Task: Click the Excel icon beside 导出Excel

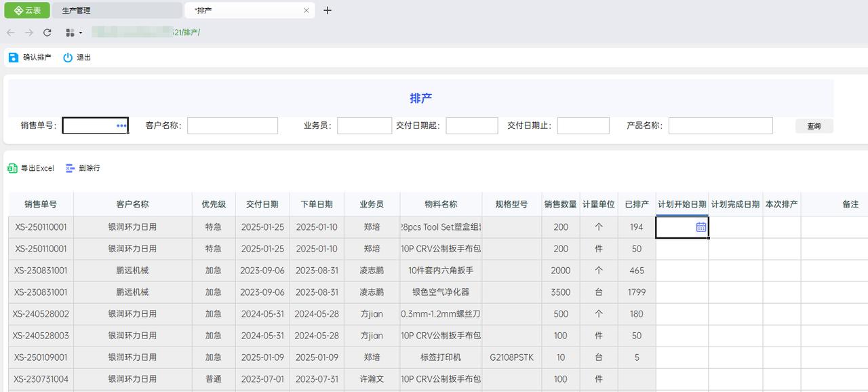Action: pos(12,168)
